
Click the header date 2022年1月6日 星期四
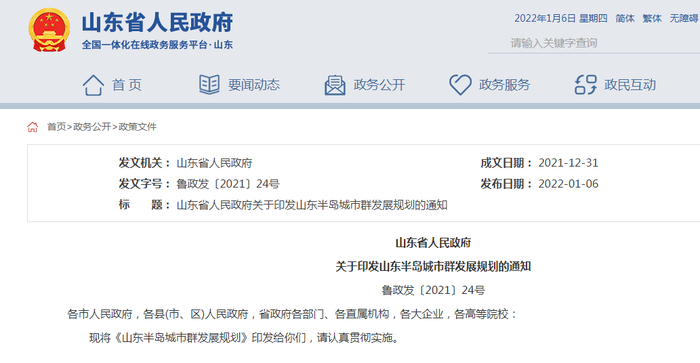561,18
